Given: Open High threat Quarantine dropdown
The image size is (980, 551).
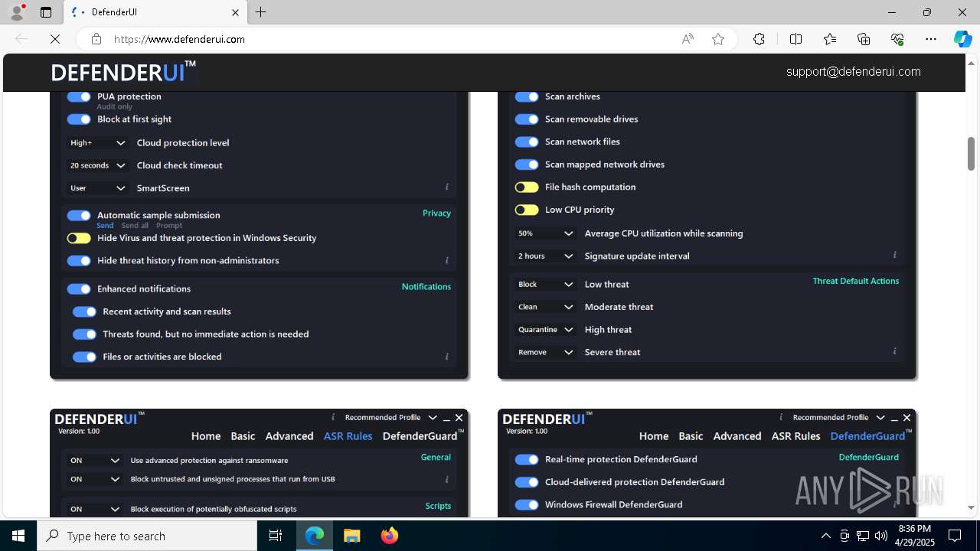Looking at the screenshot, I should 545,329.
